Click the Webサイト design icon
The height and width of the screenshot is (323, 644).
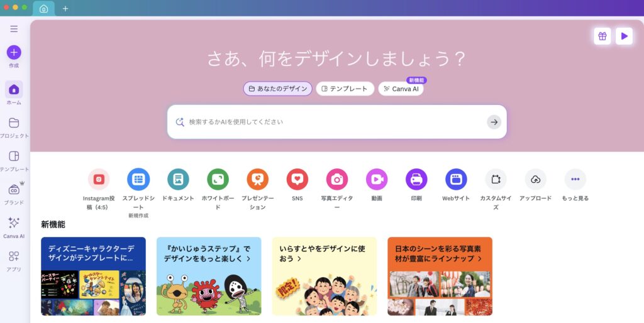(x=456, y=179)
